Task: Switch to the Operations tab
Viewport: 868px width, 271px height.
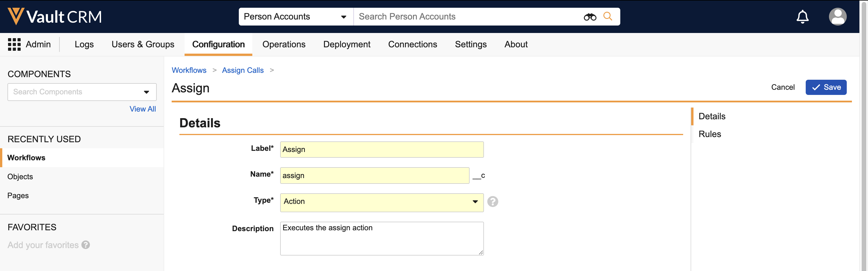Action: click(284, 44)
